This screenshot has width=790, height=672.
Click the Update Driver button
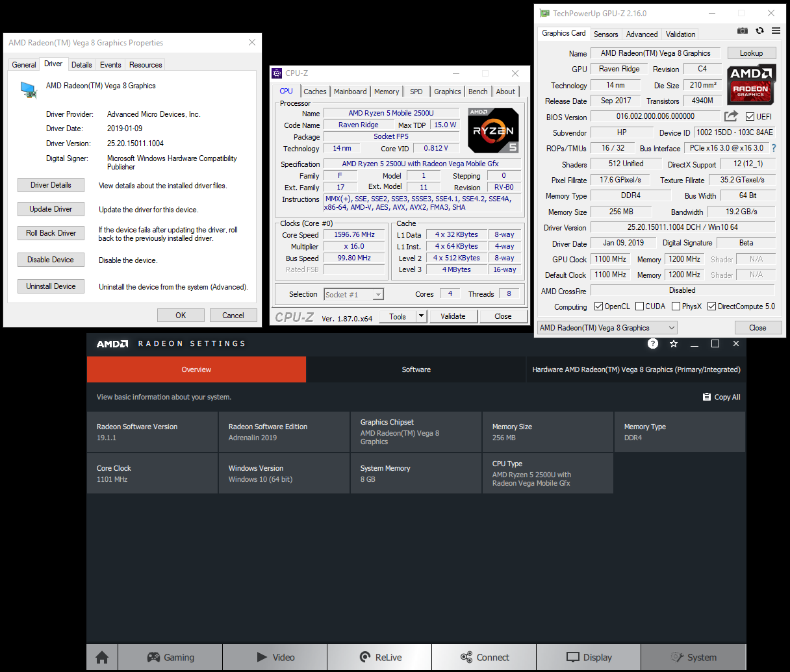point(51,209)
